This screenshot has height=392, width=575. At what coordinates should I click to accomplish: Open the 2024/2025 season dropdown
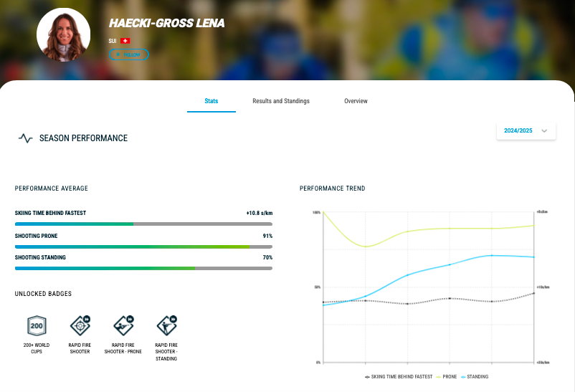pyautogui.click(x=526, y=130)
